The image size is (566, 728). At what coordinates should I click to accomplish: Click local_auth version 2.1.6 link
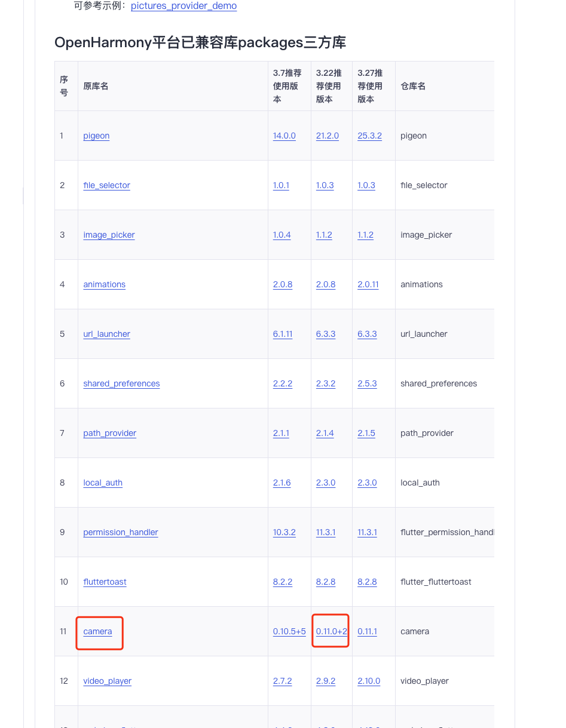pyautogui.click(x=282, y=483)
